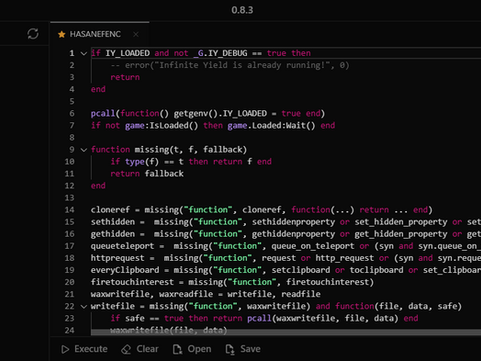Run the script with the Execute button
Screen dimensions: 481x361
click(84, 349)
